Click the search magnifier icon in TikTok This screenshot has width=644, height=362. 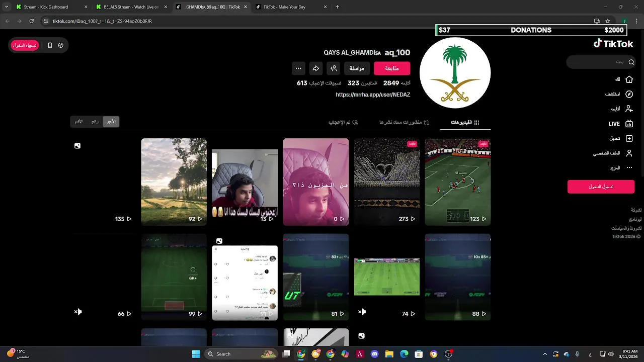click(631, 62)
